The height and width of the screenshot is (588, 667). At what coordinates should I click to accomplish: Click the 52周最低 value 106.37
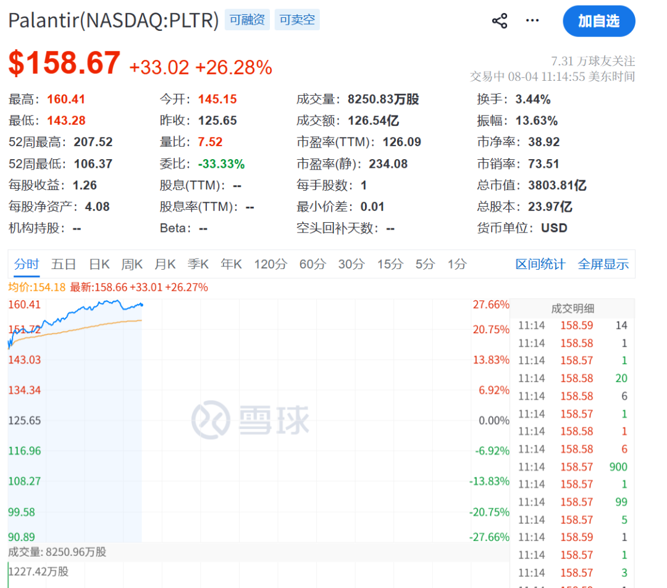point(93,164)
